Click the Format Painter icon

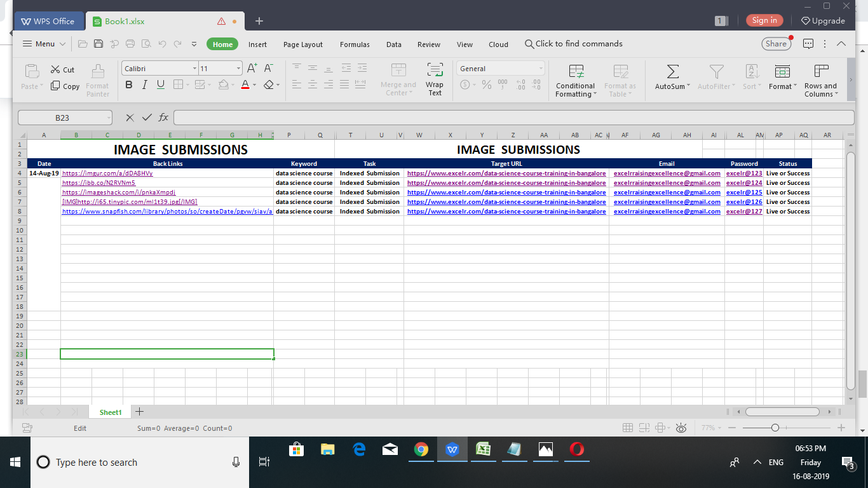pyautogui.click(x=97, y=71)
